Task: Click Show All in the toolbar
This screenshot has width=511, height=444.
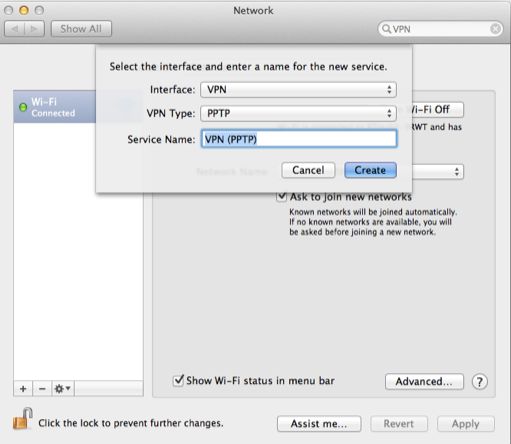Action: [x=81, y=29]
